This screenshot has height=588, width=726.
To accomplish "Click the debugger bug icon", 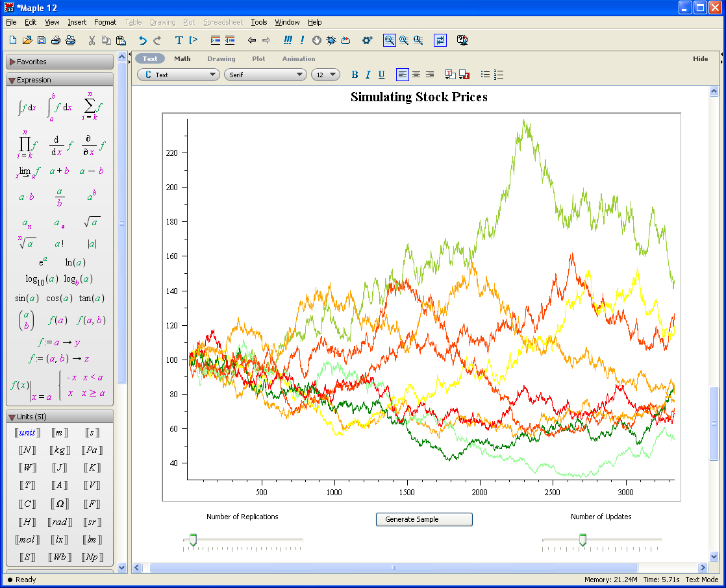I will [x=331, y=40].
